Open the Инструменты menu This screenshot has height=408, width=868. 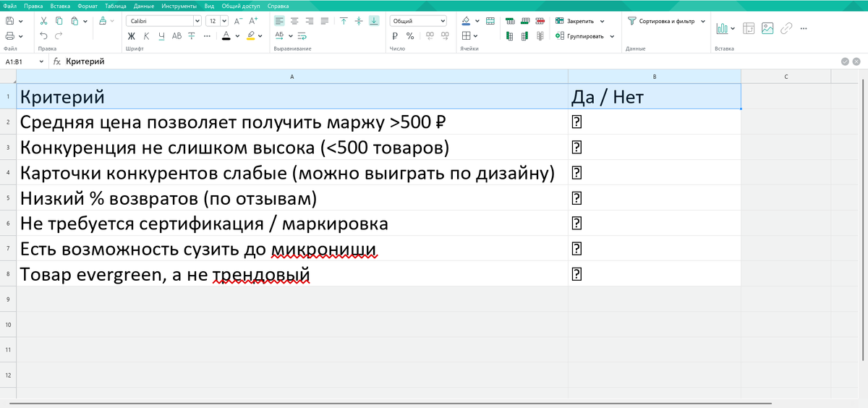pyautogui.click(x=179, y=5)
